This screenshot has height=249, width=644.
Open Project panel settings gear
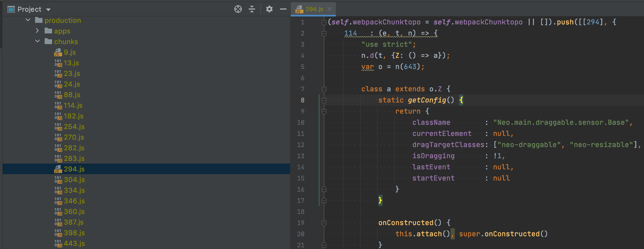[x=269, y=9]
